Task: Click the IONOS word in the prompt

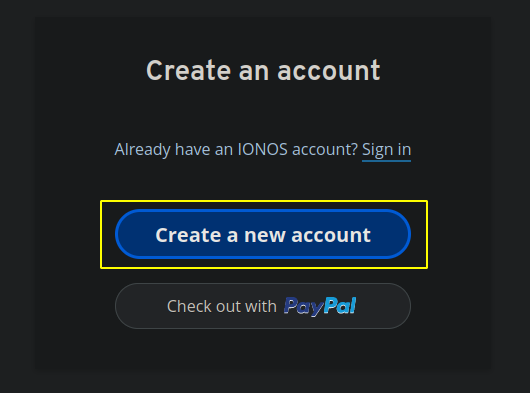Action: point(263,149)
